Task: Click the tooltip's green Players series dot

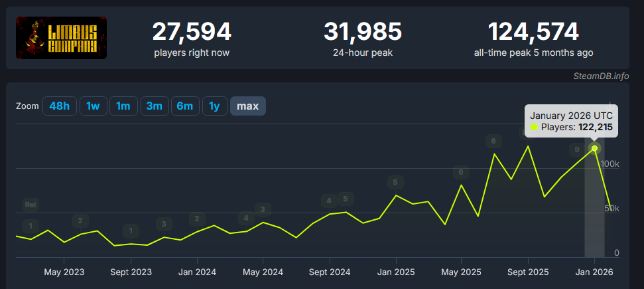Action: click(533, 127)
